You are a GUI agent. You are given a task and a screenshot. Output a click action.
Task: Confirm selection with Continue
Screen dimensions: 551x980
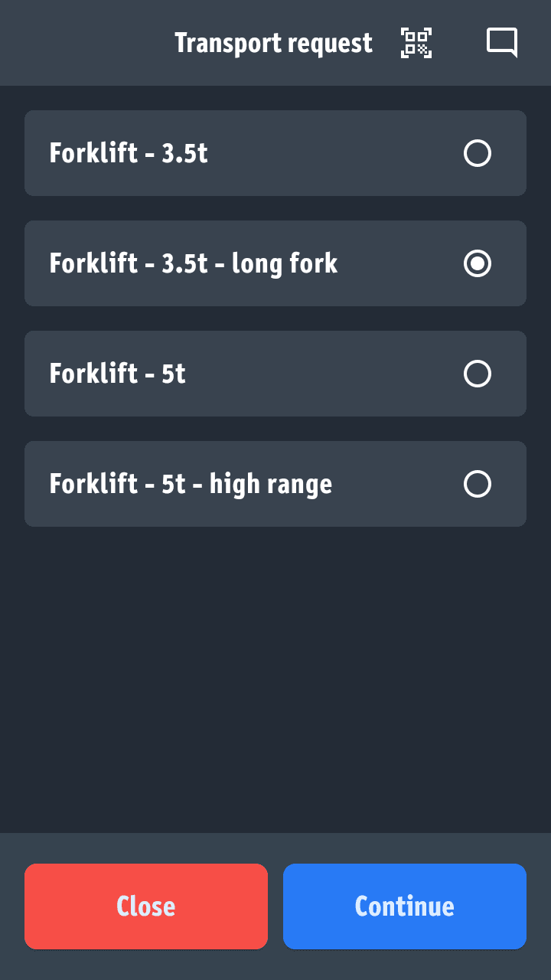click(404, 906)
